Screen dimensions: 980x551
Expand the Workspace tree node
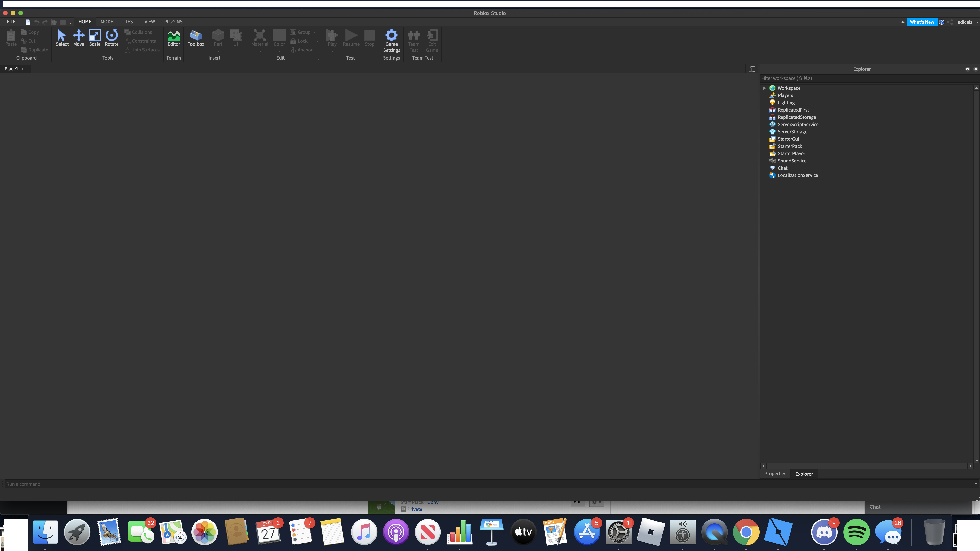click(764, 88)
